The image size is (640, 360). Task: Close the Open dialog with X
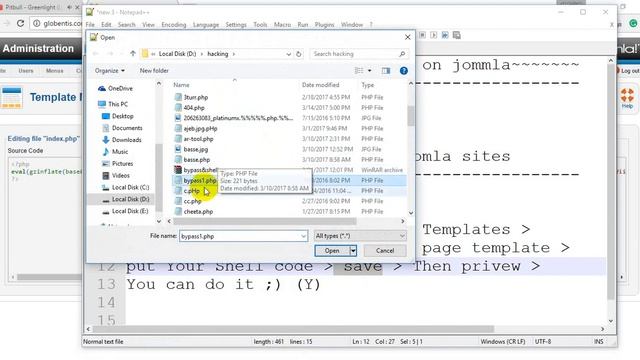click(407, 37)
